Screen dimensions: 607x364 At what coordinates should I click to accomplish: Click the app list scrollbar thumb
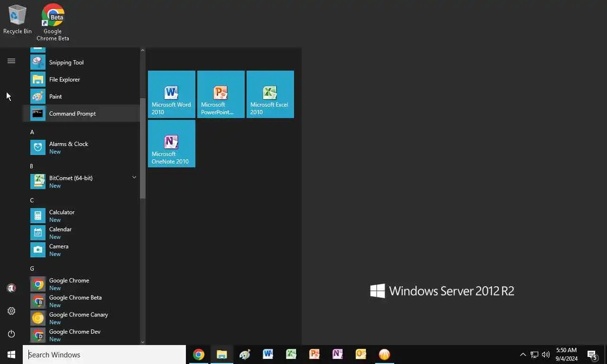click(x=143, y=148)
